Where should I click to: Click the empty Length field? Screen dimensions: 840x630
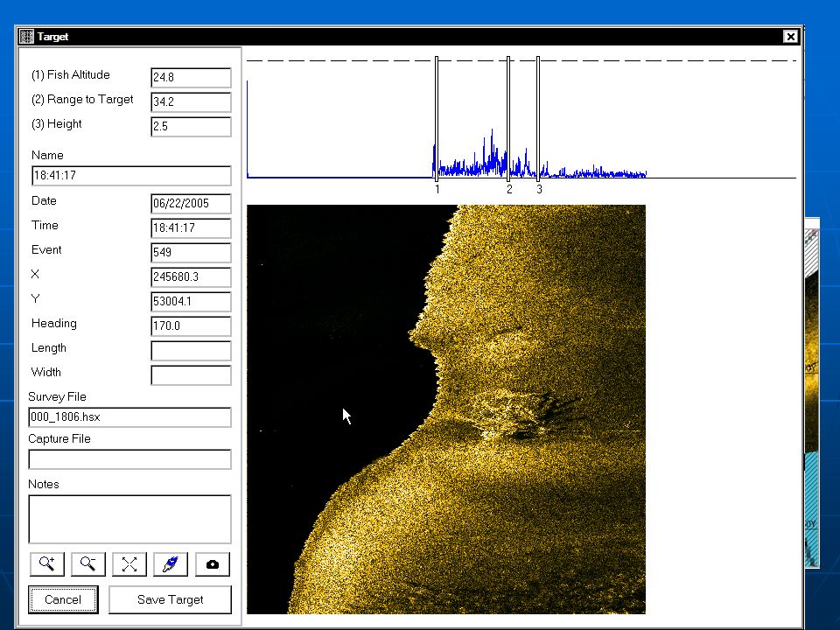(192, 350)
